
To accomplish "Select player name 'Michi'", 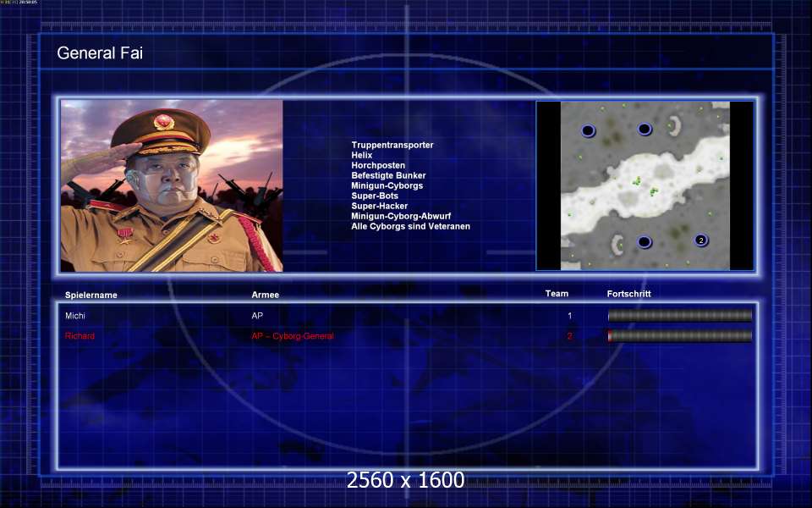I will (x=75, y=315).
